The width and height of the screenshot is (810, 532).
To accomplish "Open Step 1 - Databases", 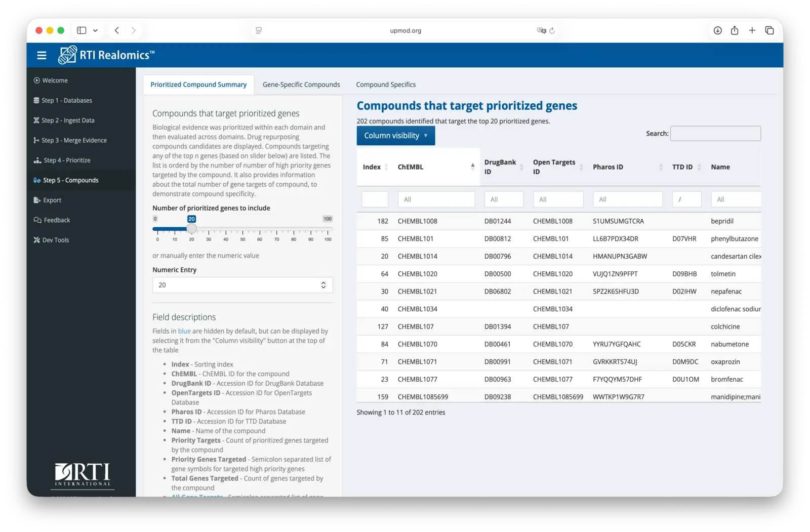I will [x=67, y=100].
